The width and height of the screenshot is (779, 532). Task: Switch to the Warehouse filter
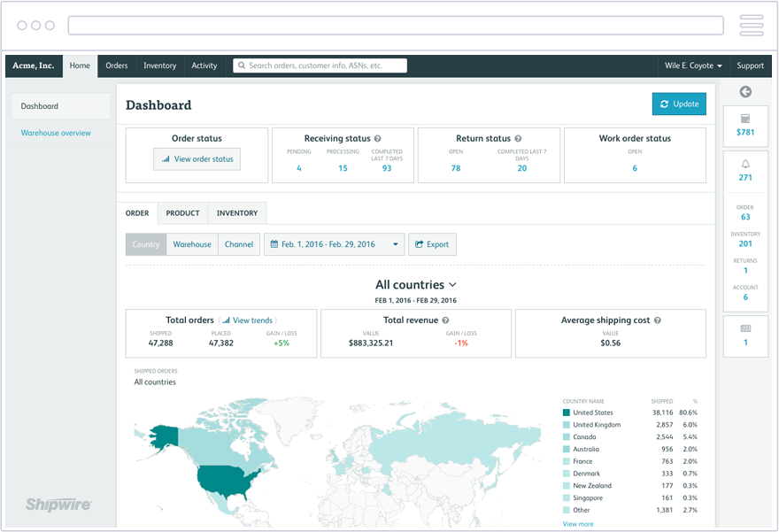192,244
